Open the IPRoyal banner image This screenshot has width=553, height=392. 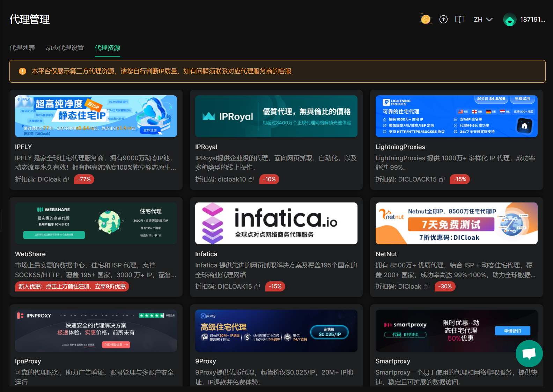(276, 116)
